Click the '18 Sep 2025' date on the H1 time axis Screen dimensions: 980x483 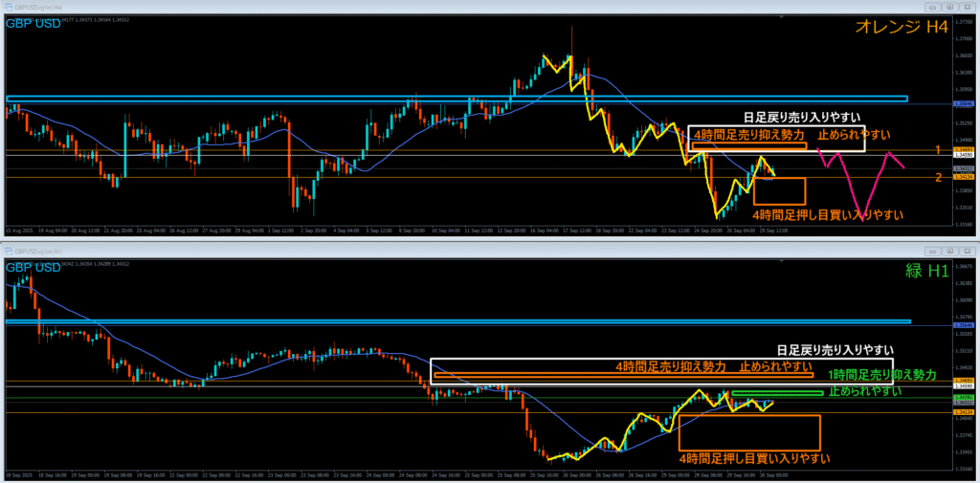point(18,473)
